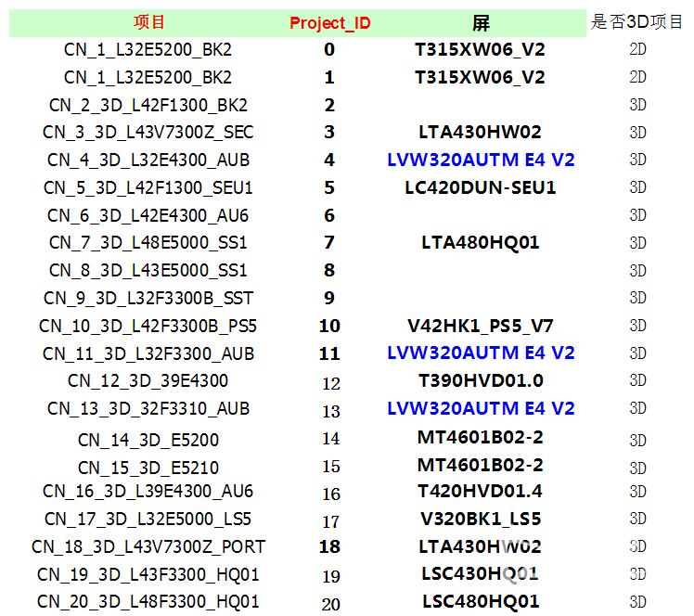Select Project_ID value 18
Image resolution: width=694 pixels, height=616 pixels.
pos(329,547)
